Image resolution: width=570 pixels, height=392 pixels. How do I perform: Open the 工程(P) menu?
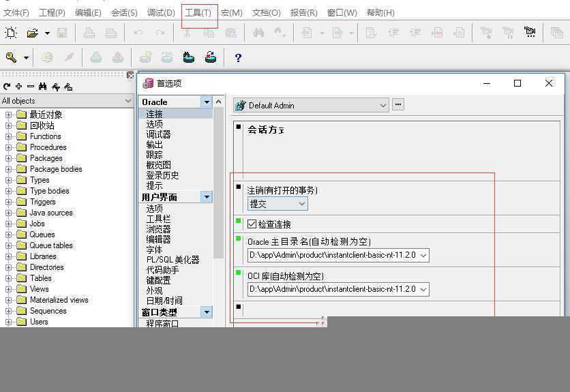pyautogui.click(x=52, y=13)
